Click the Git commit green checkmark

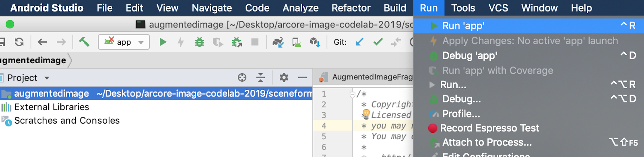378,41
